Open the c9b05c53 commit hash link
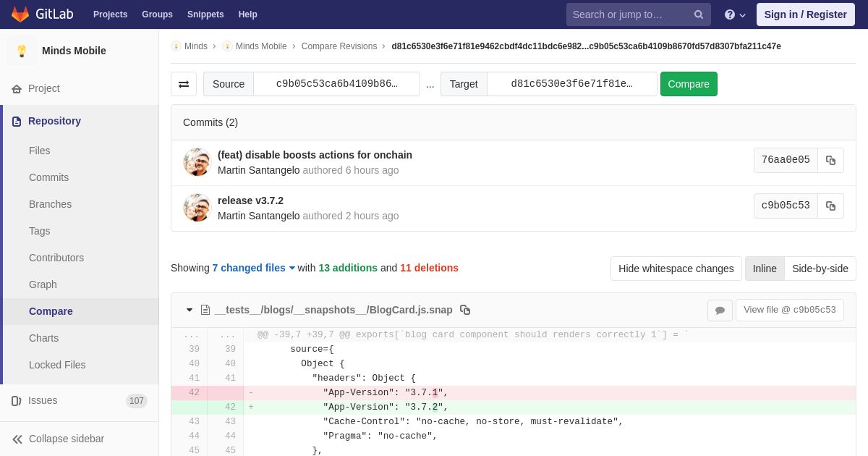 click(x=786, y=206)
